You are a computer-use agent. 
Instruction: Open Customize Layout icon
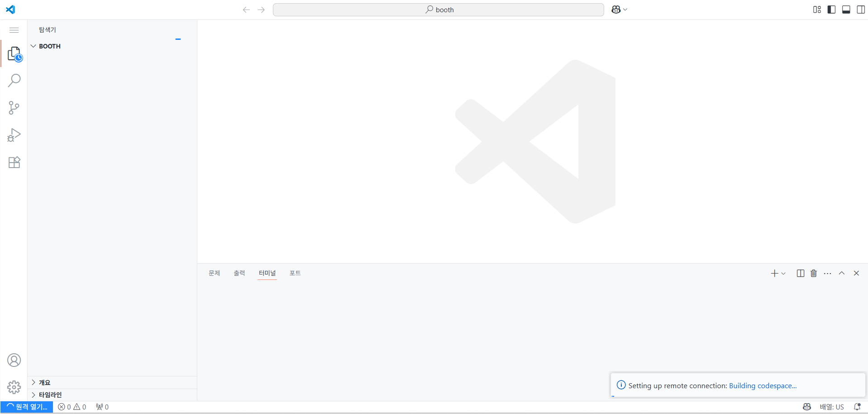(817, 10)
